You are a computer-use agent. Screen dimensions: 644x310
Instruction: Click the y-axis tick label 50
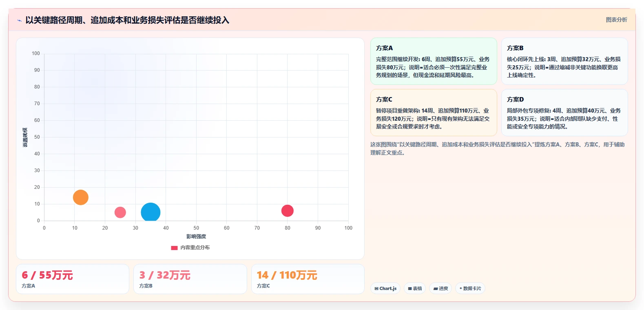37,137
